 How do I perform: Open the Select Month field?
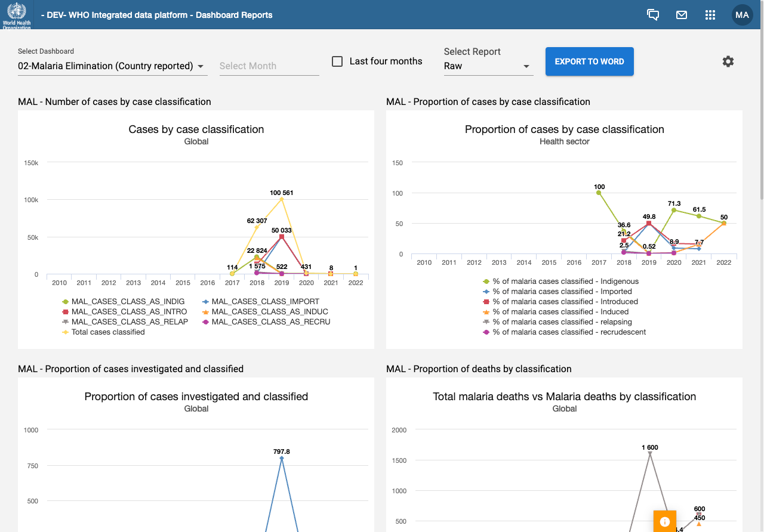269,66
